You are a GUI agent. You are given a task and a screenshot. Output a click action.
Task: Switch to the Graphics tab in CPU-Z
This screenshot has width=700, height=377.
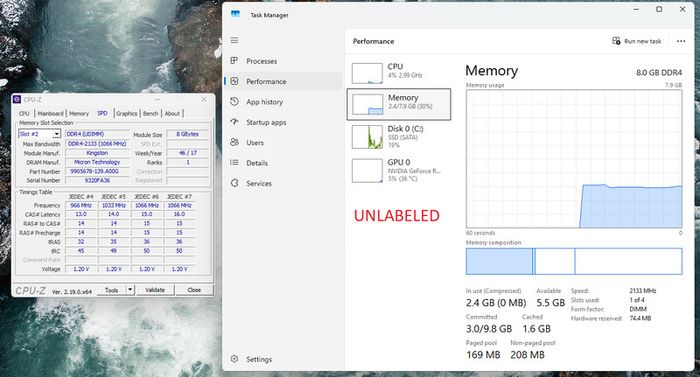(127, 113)
